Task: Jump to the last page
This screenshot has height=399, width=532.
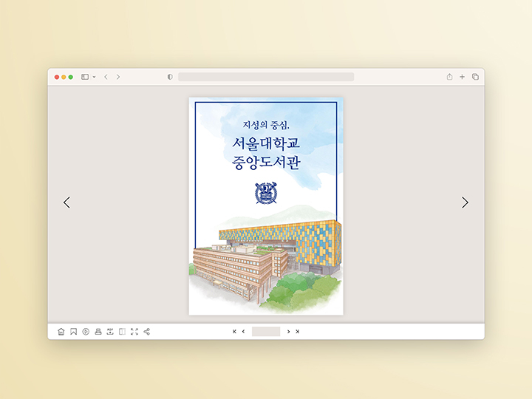Action: coord(297,332)
